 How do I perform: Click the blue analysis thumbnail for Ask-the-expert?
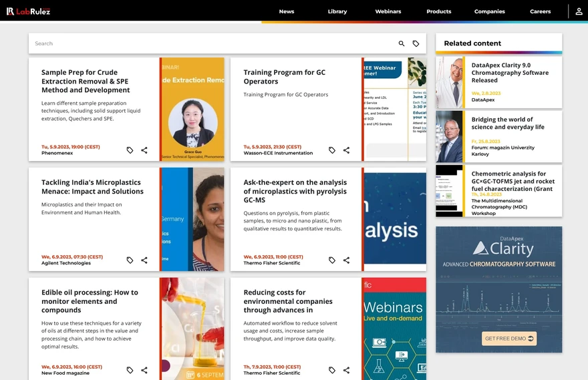pyautogui.click(x=395, y=219)
